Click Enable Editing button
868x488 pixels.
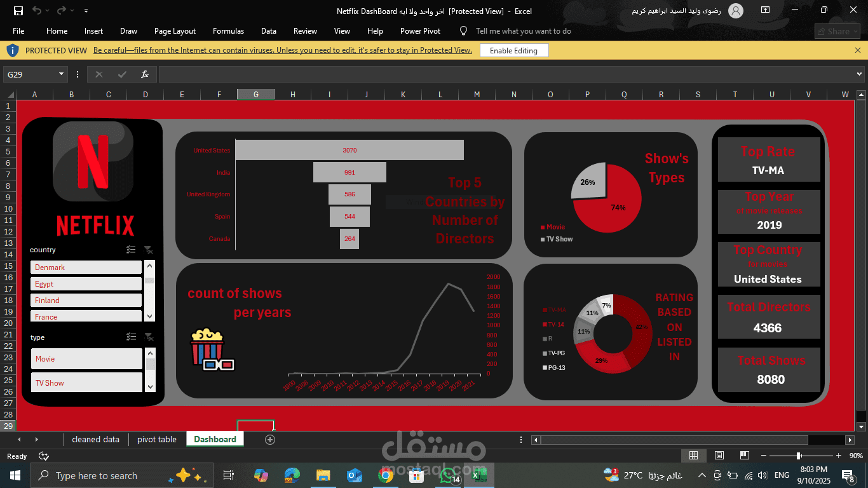click(513, 51)
